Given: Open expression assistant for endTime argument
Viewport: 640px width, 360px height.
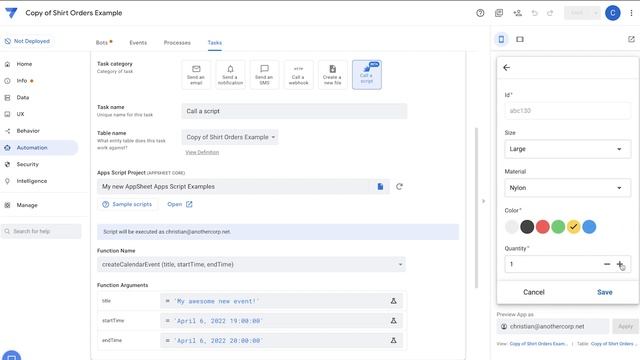Looking at the screenshot, I should click(393, 340).
